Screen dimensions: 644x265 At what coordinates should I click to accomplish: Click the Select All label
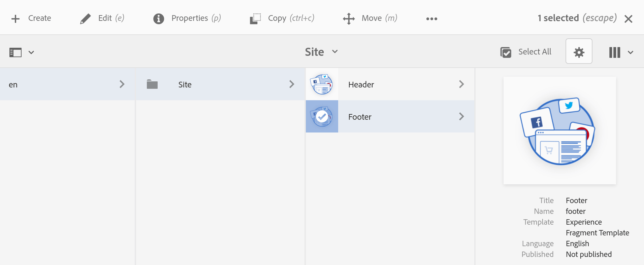[x=535, y=52]
